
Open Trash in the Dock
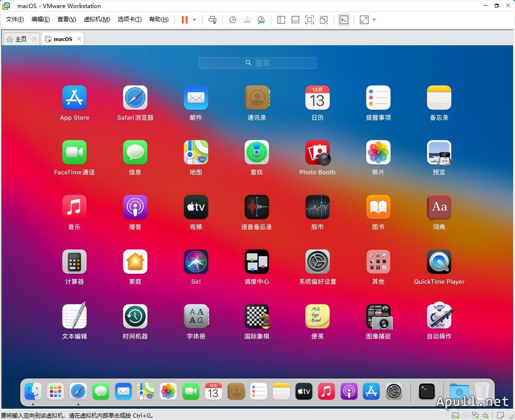pos(482,391)
